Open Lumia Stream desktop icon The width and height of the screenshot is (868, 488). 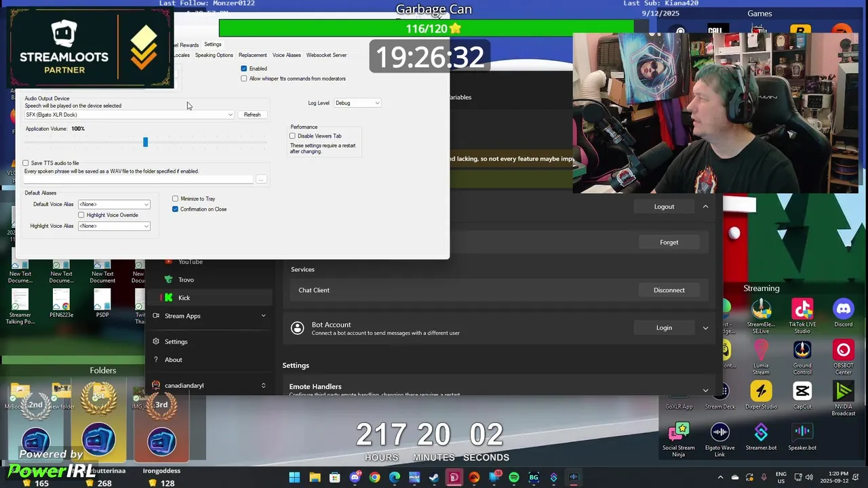pyautogui.click(x=761, y=357)
